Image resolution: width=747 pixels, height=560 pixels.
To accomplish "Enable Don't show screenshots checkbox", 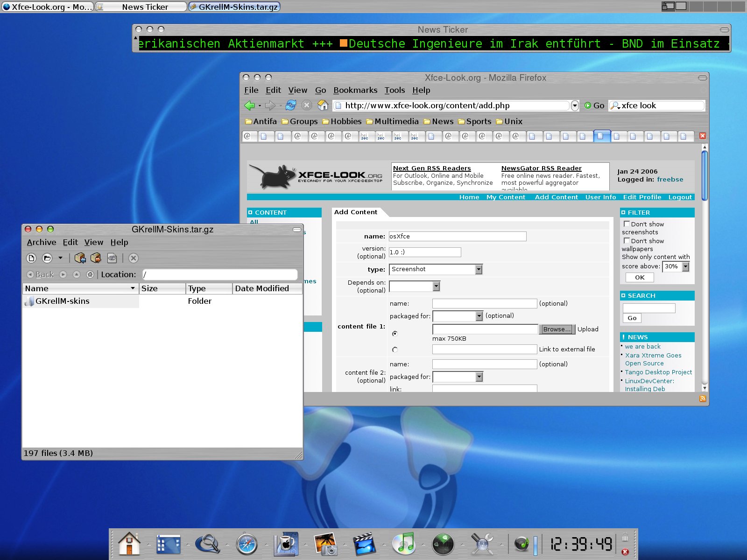I will (627, 224).
